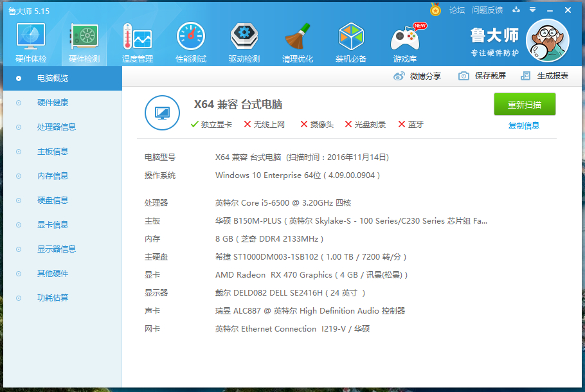Click the desktop computer circle icon
Image resolution: width=585 pixels, height=392 pixels.
click(x=162, y=112)
